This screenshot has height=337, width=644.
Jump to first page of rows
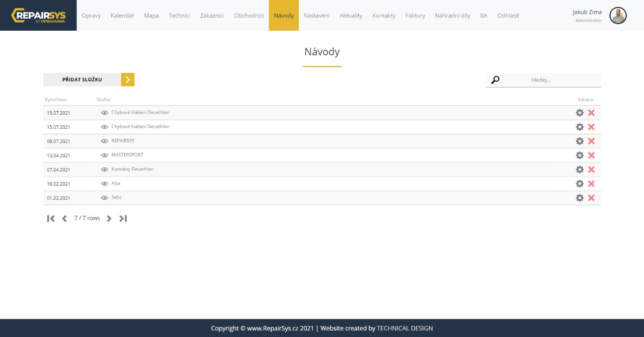tap(51, 218)
